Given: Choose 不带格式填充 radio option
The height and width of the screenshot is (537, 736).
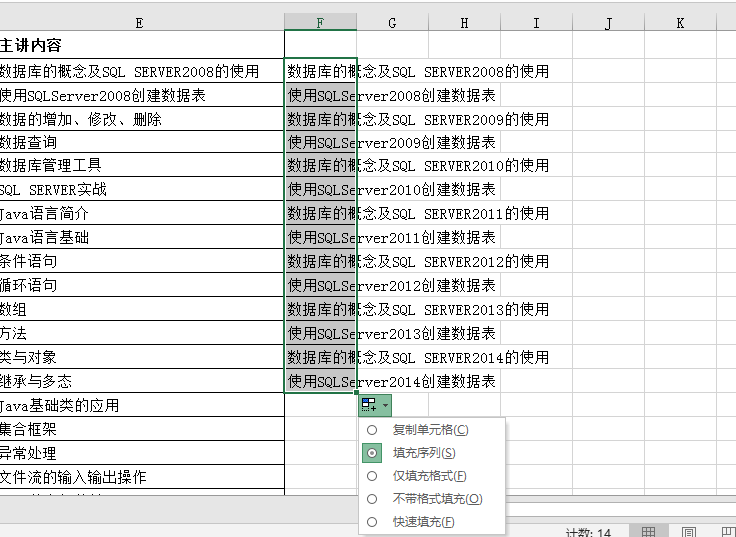Looking at the screenshot, I should (372, 499).
